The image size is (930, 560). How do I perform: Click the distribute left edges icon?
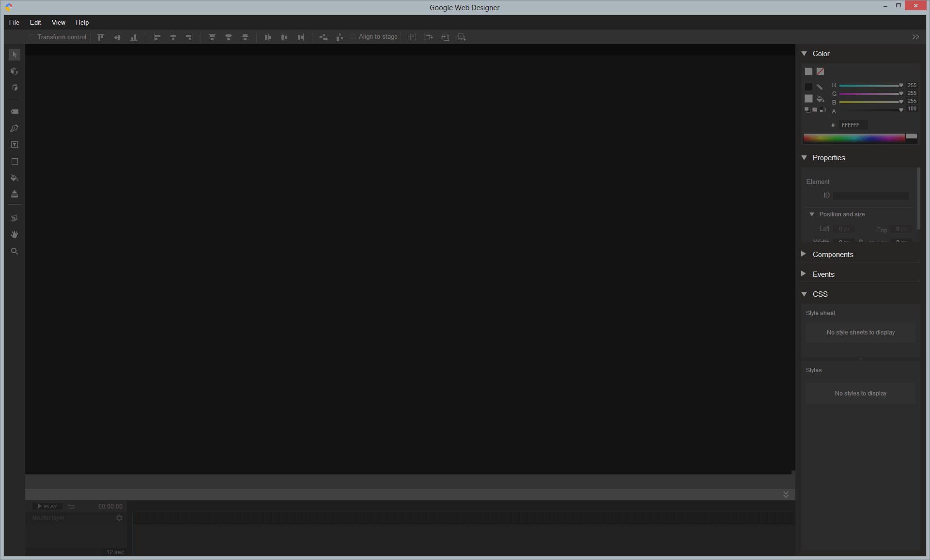(268, 37)
